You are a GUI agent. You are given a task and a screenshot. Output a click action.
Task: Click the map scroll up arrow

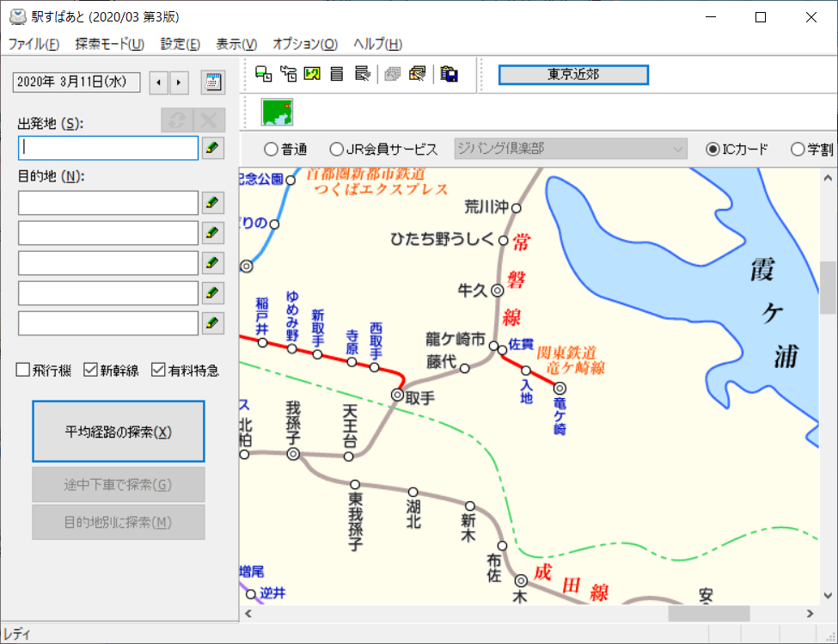click(x=828, y=177)
